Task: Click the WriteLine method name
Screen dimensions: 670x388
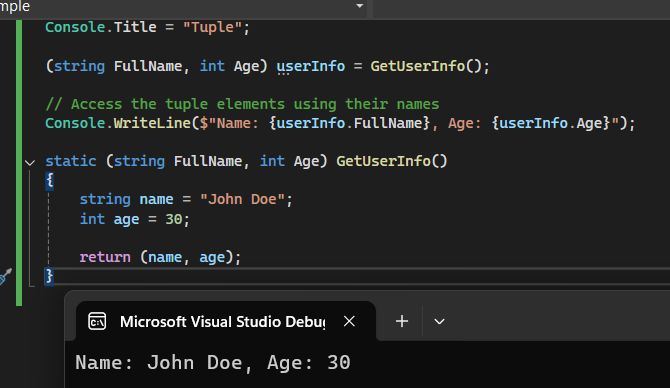Action: (152, 123)
